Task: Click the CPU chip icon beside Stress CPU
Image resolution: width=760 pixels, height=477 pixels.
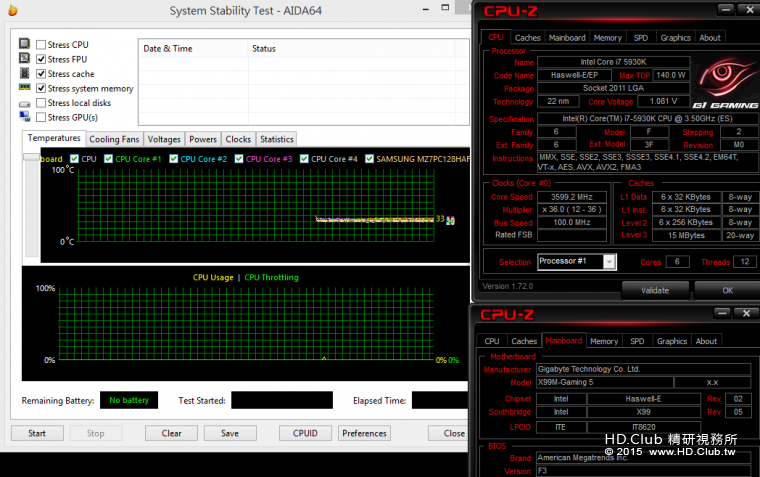Action: (x=24, y=44)
